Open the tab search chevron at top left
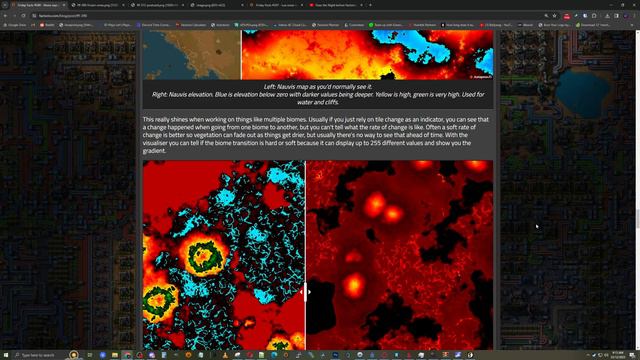This screenshot has width=640, height=360. click(x=5, y=5)
